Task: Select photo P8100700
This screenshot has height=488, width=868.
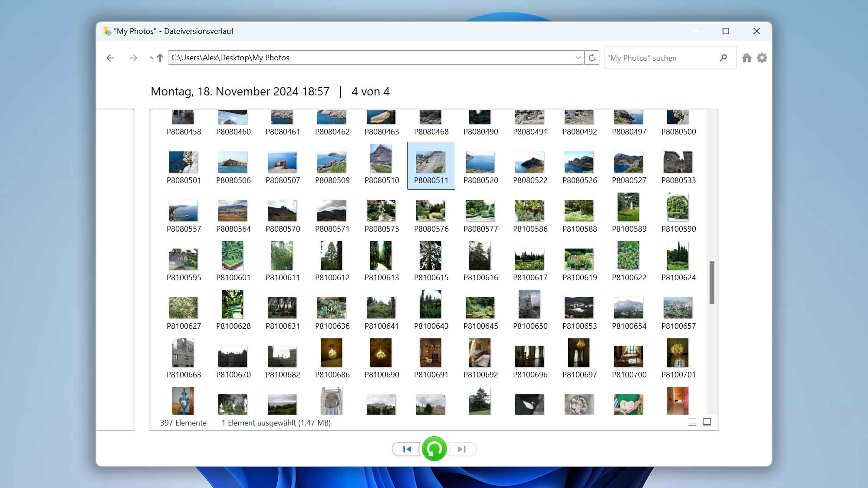Action: coord(629,360)
